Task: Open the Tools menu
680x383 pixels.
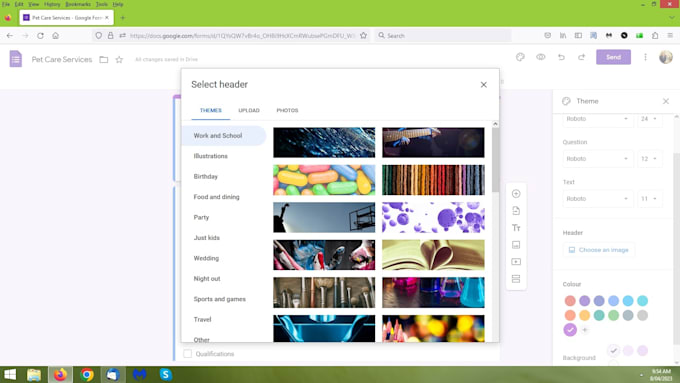Action: pos(101,4)
